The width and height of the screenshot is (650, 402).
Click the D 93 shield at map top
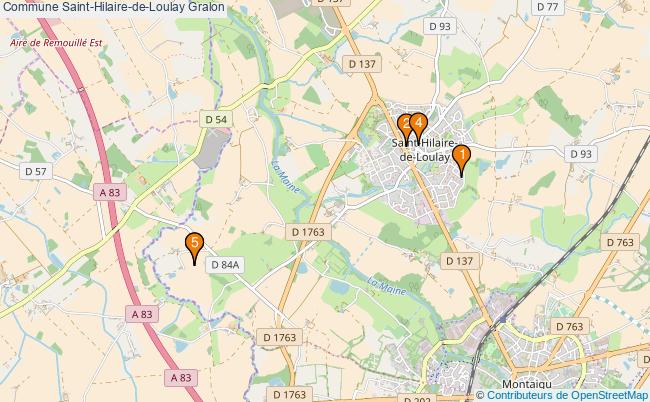tap(439, 27)
